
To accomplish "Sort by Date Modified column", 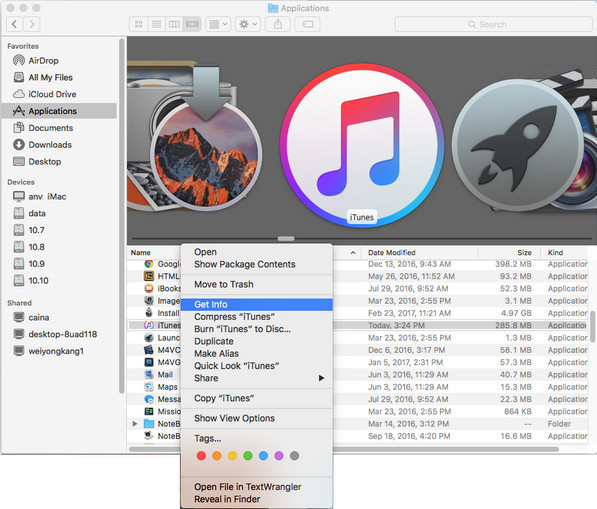I will 420,252.
